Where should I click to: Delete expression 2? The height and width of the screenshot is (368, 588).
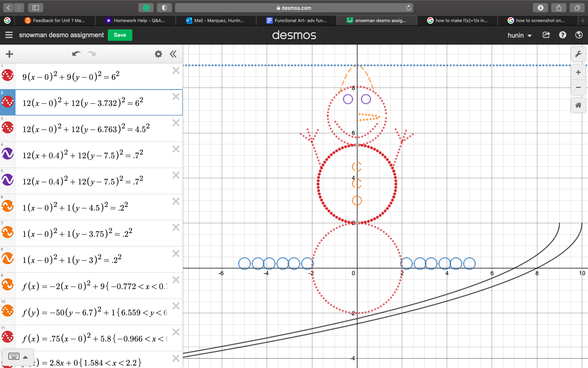[176, 96]
